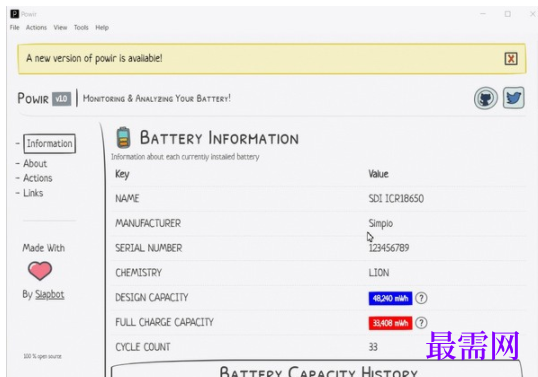Select Information in the sidebar

[49, 143]
